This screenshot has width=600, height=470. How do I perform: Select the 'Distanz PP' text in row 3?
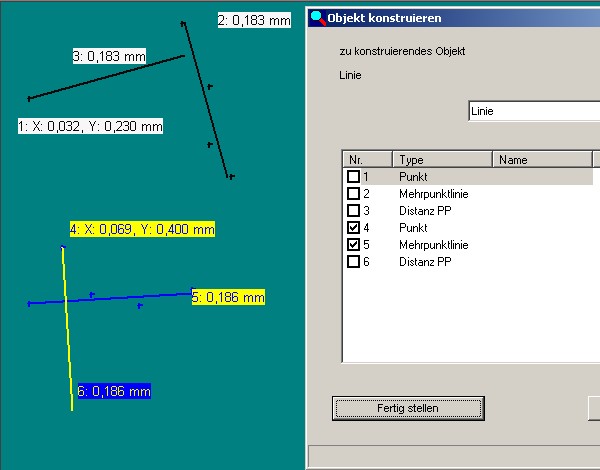tap(425, 211)
